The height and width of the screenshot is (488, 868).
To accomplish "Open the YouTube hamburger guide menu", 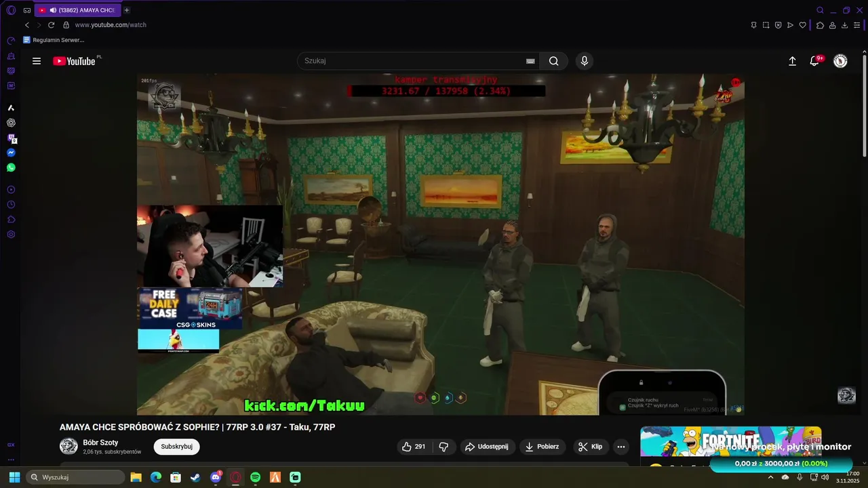I will click(37, 61).
